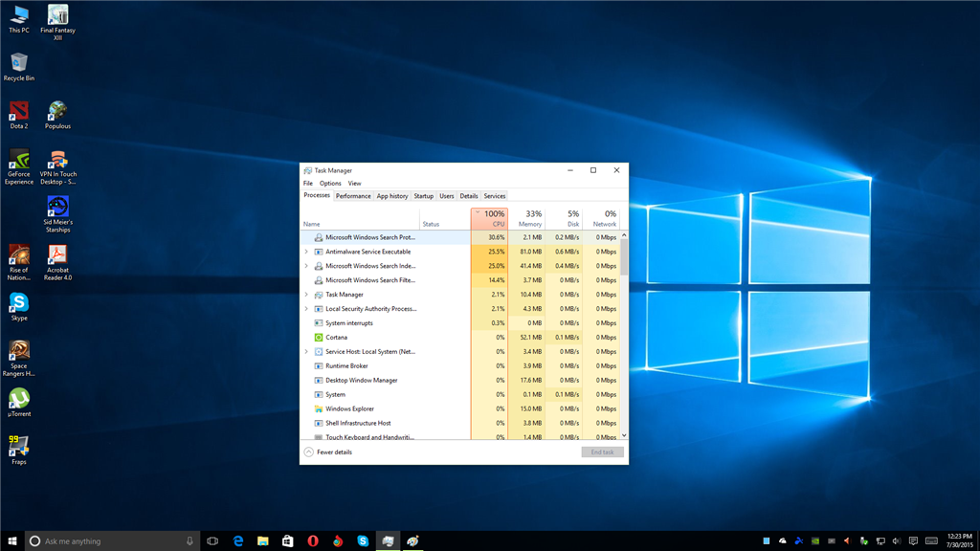Expand the Service Host: Local System group
Screen dimensions: 980x551
click(306, 352)
